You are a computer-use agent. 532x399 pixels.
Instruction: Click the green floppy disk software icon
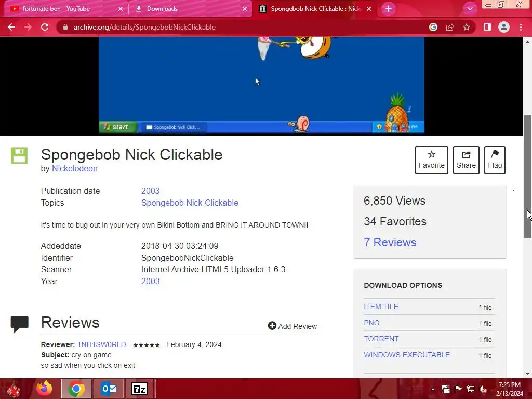click(19, 155)
